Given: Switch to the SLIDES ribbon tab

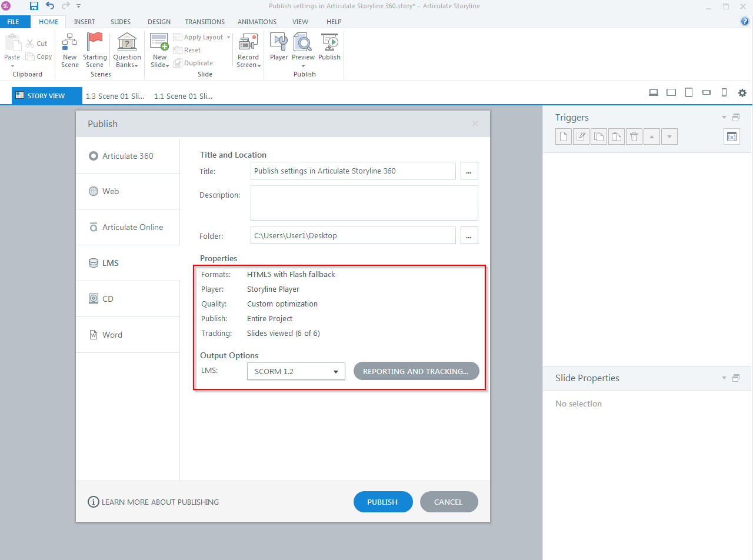Looking at the screenshot, I should (x=121, y=22).
